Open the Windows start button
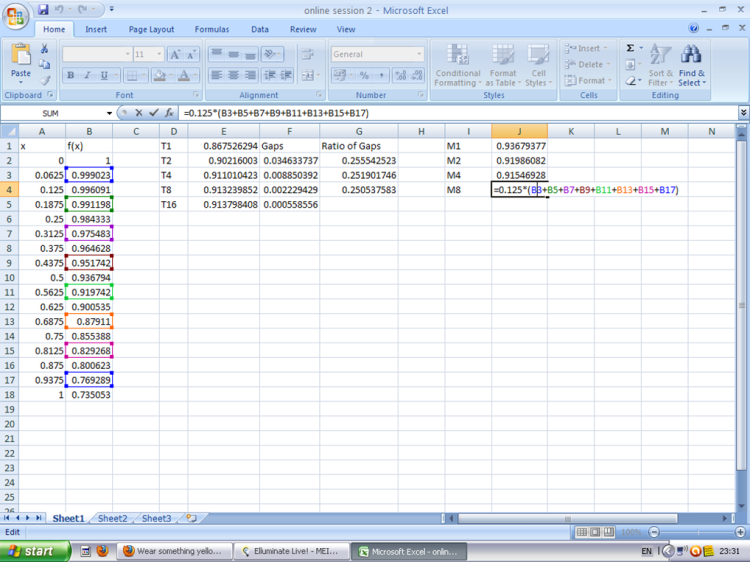 (x=35, y=551)
